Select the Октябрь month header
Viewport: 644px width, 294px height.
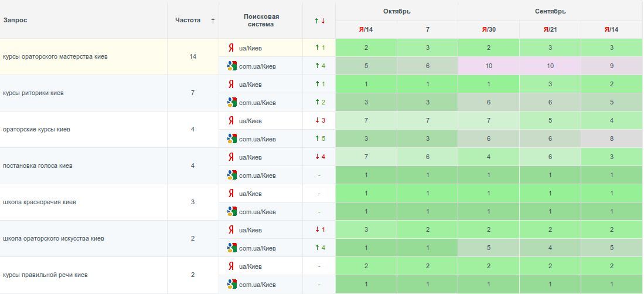pos(397,11)
